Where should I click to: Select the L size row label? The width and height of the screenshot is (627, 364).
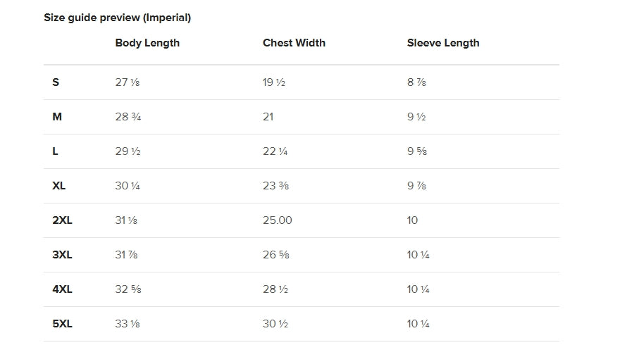(x=56, y=151)
